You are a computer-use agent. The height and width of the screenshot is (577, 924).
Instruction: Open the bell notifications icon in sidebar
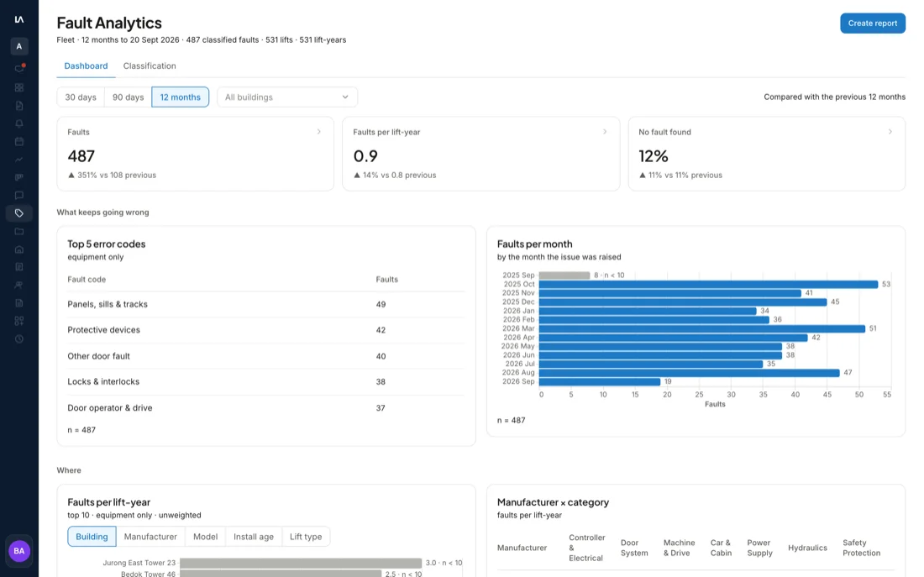[x=18, y=123]
